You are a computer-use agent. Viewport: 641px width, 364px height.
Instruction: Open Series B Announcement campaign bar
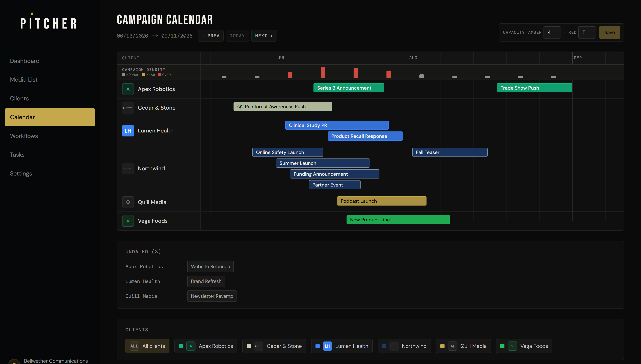point(349,88)
